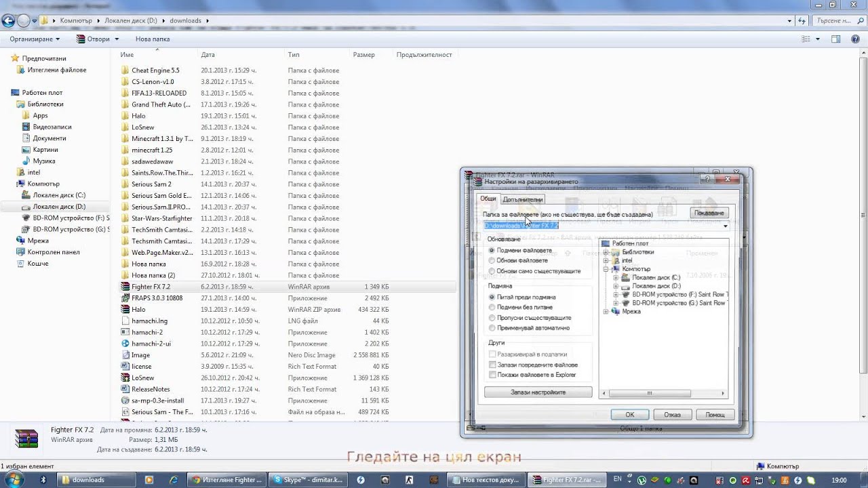Expand Локален диск (C:) in dialog tree

[x=616, y=278]
